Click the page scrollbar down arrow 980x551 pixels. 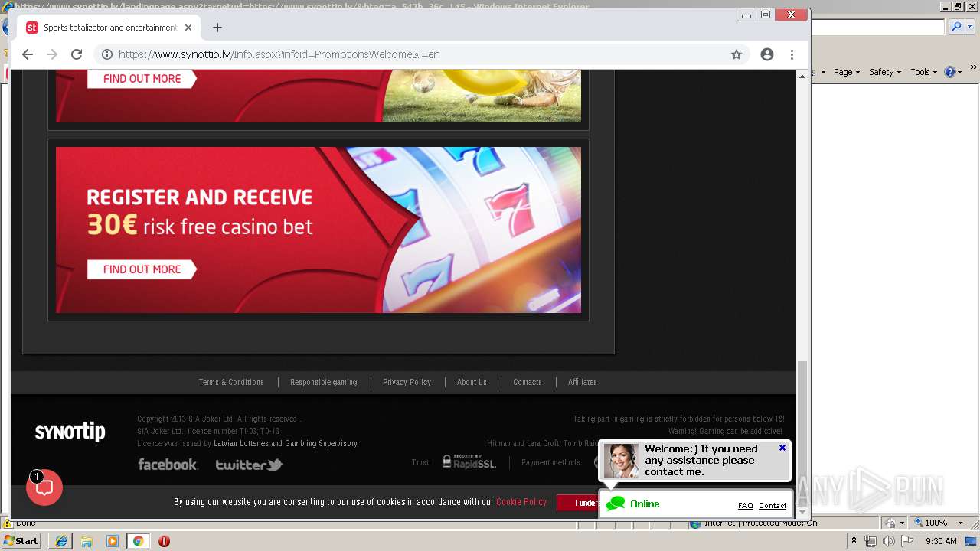coord(802,512)
